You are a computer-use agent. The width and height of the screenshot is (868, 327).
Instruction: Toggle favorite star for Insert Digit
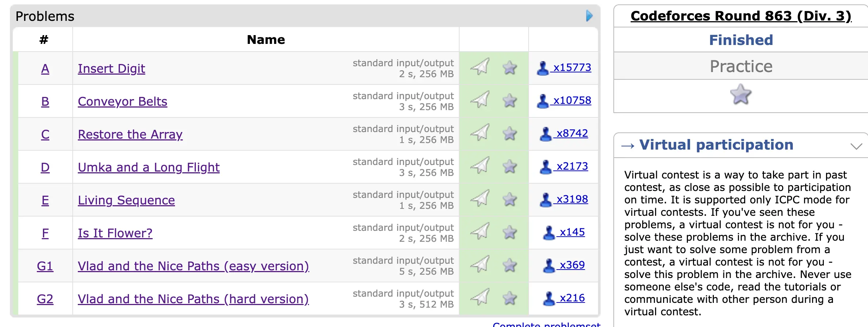tap(510, 68)
